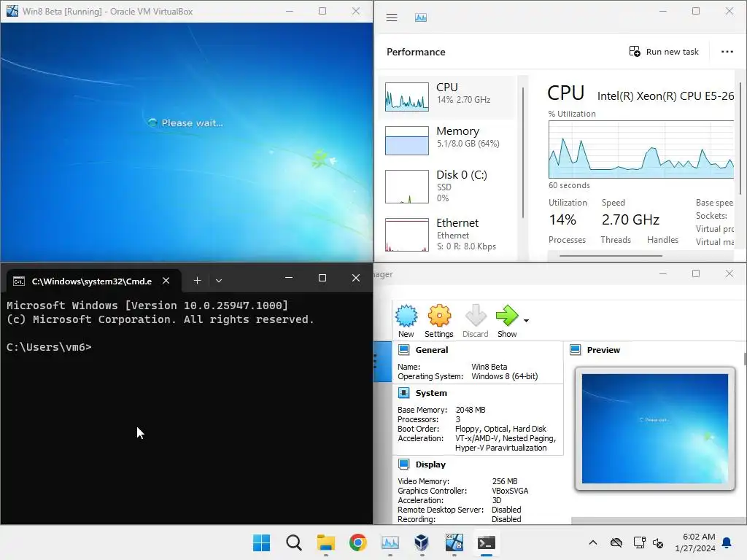The image size is (747, 560).
Task: Switch to Win8 Beta VM taskbar icon
Action: (x=454, y=542)
